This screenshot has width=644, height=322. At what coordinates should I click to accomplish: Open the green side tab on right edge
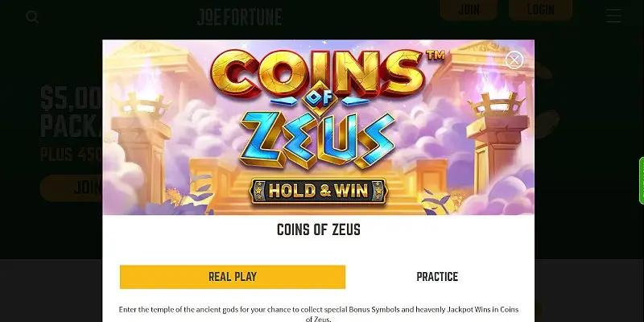641,180
